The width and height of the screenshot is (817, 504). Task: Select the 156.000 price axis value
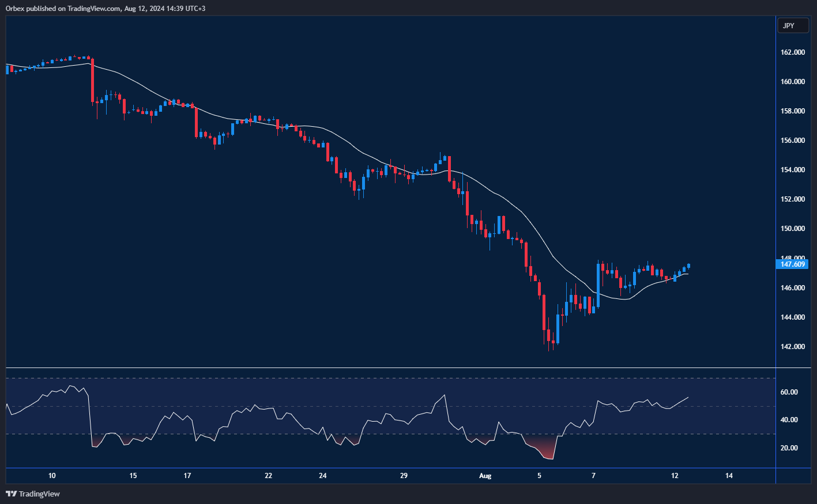pyautogui.click(x=793, y=141)
